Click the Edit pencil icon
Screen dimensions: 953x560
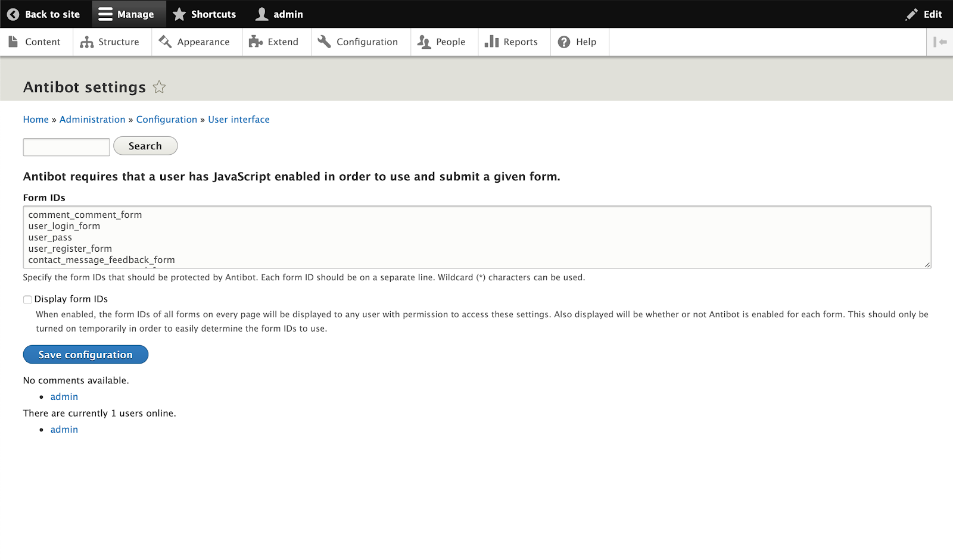[912, 14]
